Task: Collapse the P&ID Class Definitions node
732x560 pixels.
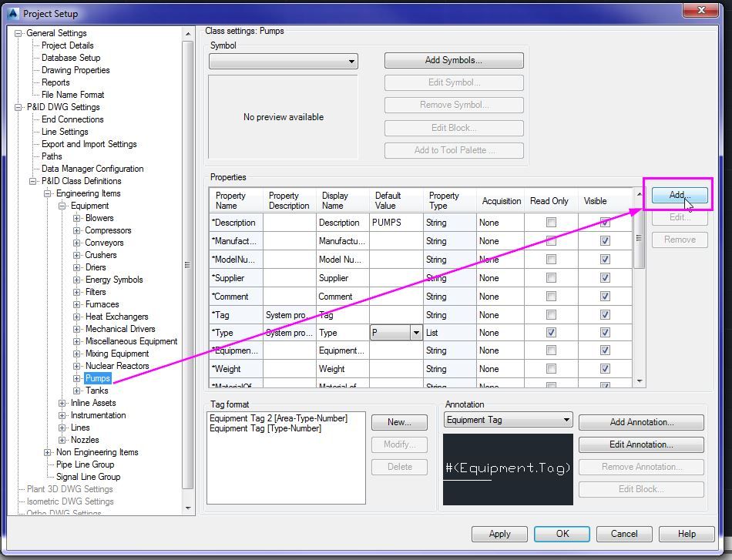Action: pyautogui.click(x=32, y=181)
